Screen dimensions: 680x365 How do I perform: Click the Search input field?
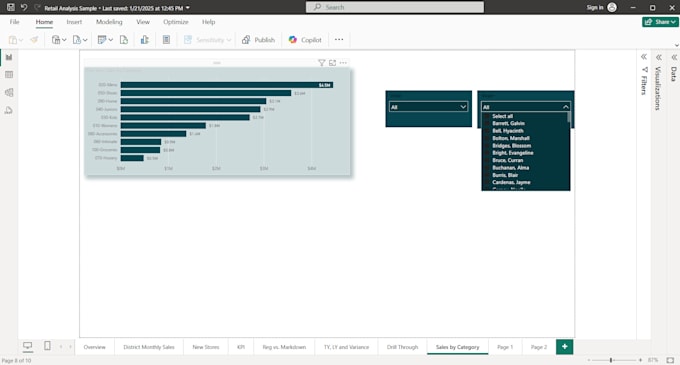pyautogui.click(x=395, y=7)
